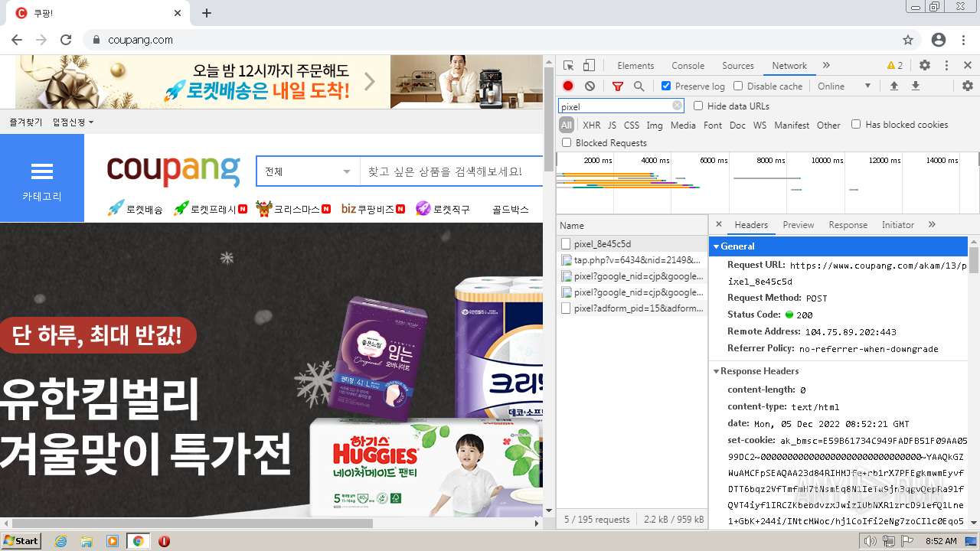Switch to the Console panel
Image resolution: width=980 pixels, height=551 pixels.
(x=688, y=66)
